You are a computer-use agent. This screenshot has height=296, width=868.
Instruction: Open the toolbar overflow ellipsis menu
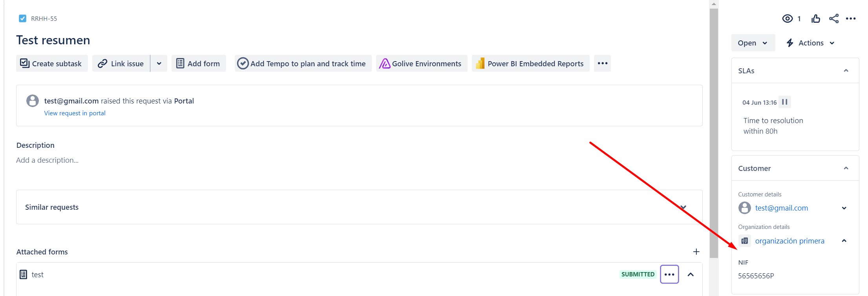(x=602, y=64)
